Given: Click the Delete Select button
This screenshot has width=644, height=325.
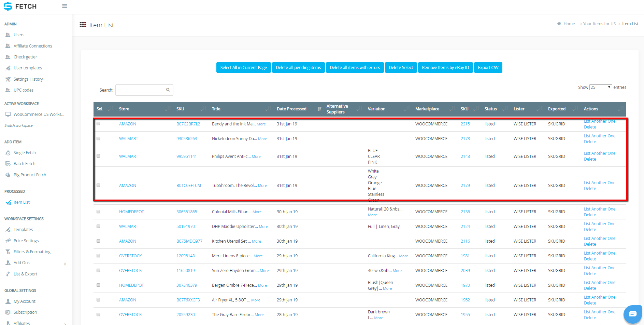Looking at the screenshot, I should (x=401, y=68).
